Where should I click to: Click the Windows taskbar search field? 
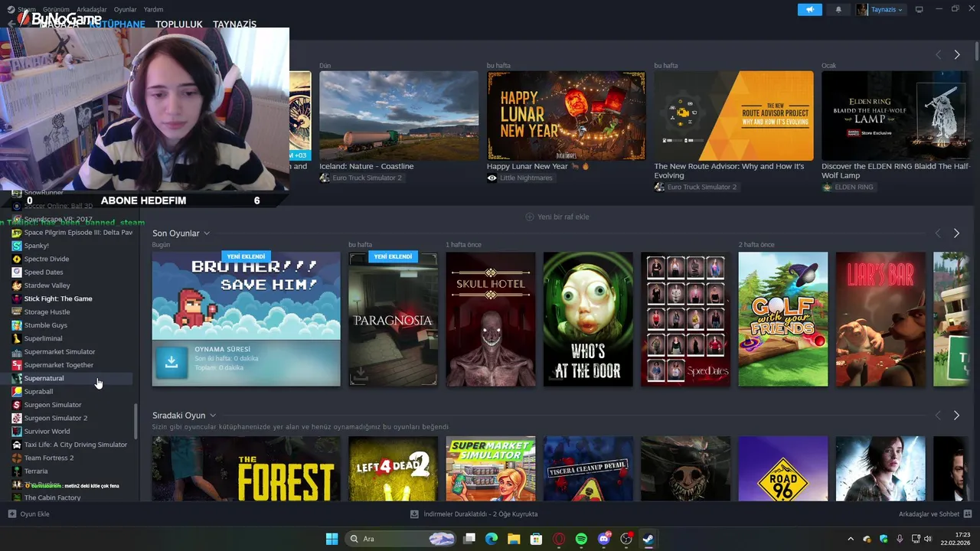[x=401, y=539]
